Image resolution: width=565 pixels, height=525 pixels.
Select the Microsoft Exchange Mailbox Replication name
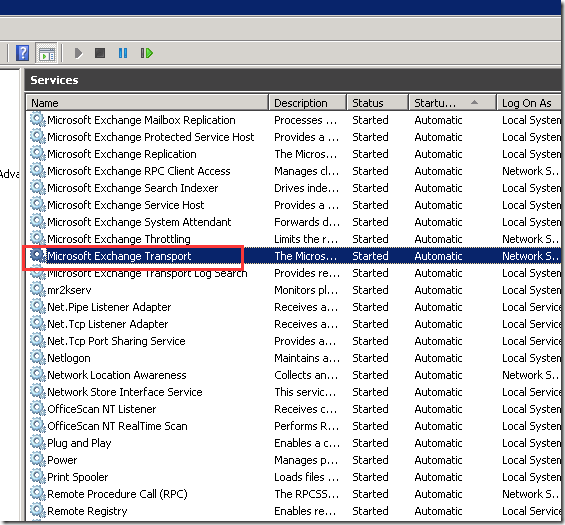[141, 120]
